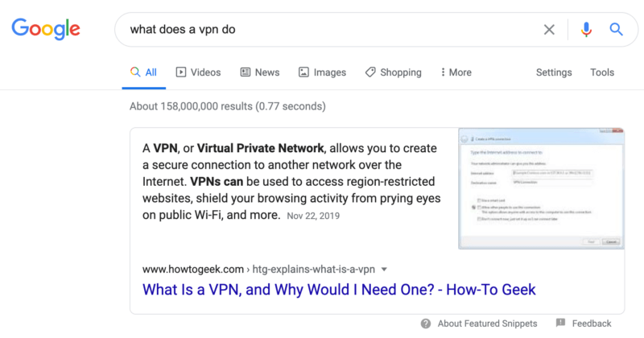Click the search box with VPN query
Image resolution: width=644 pixels, height=338 pixels.
322,30
